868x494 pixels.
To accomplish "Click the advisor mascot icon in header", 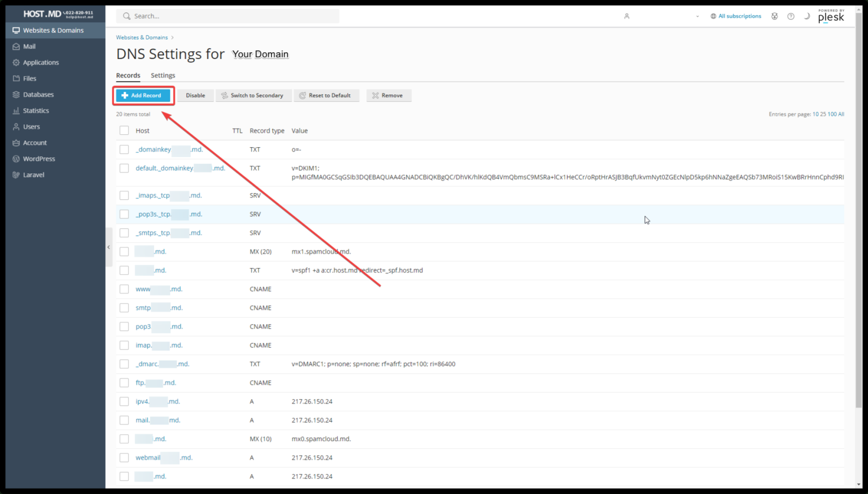I will [x=774, y=16].
